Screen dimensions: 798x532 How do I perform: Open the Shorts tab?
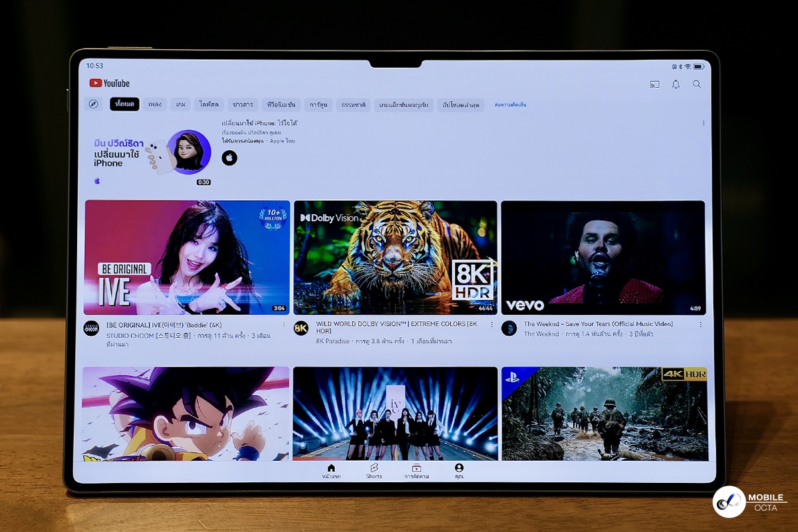coord(374,471)
